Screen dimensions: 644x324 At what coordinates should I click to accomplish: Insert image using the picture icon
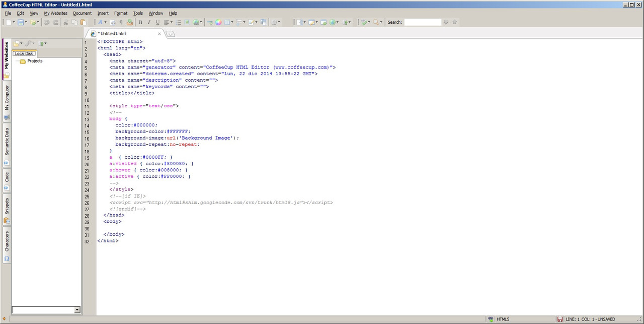click(x=187, y=22)
